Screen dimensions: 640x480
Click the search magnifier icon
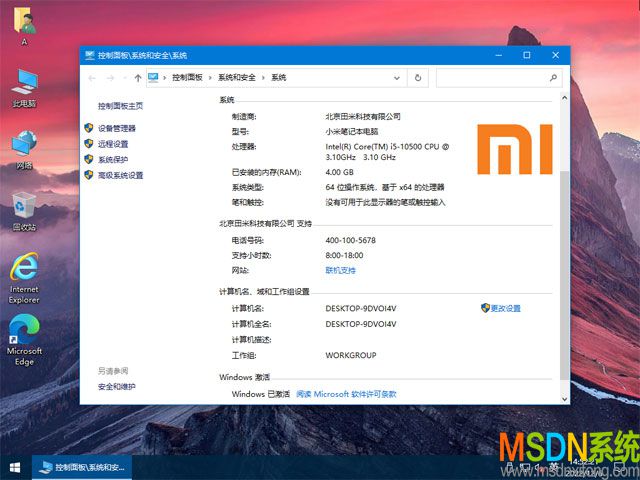click(553, 78)
